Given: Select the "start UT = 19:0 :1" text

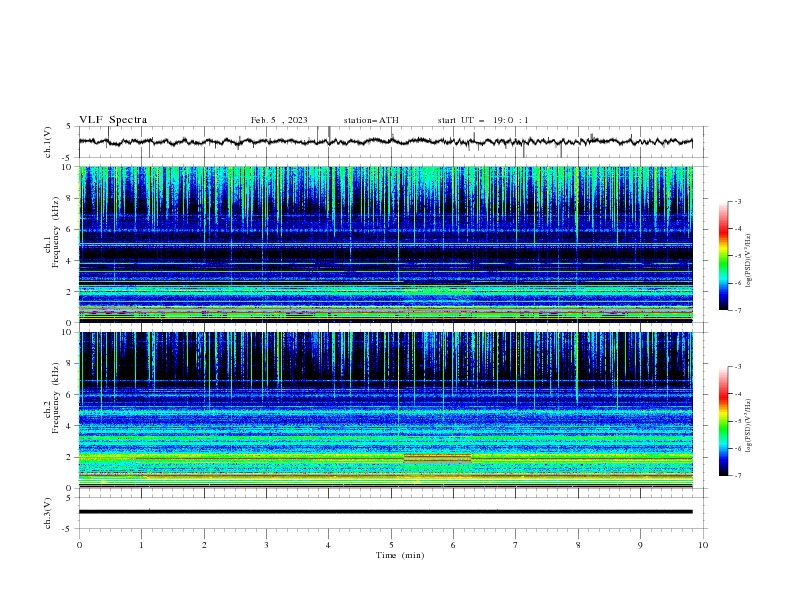Looking at the screenshot, I should click(483, 120).
